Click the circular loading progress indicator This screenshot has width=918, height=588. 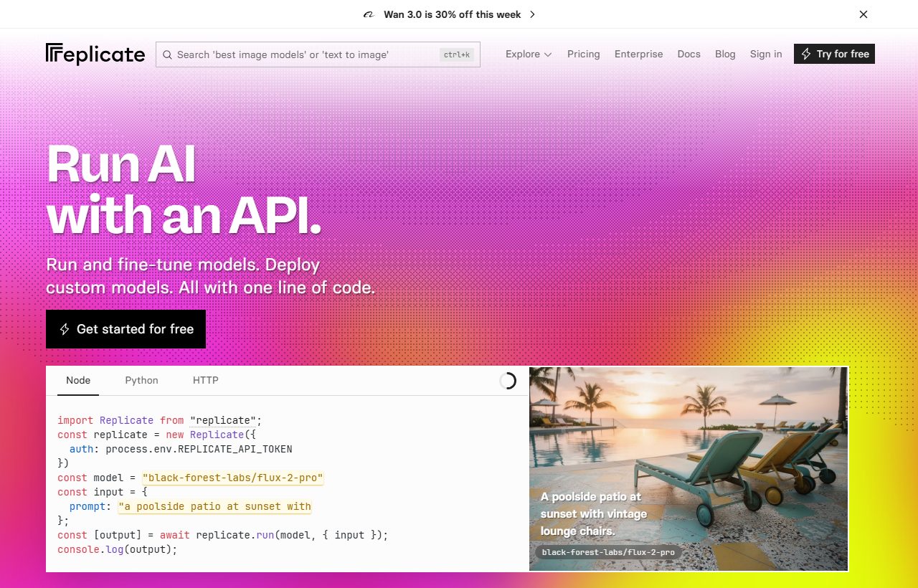(x=508, y=381)
